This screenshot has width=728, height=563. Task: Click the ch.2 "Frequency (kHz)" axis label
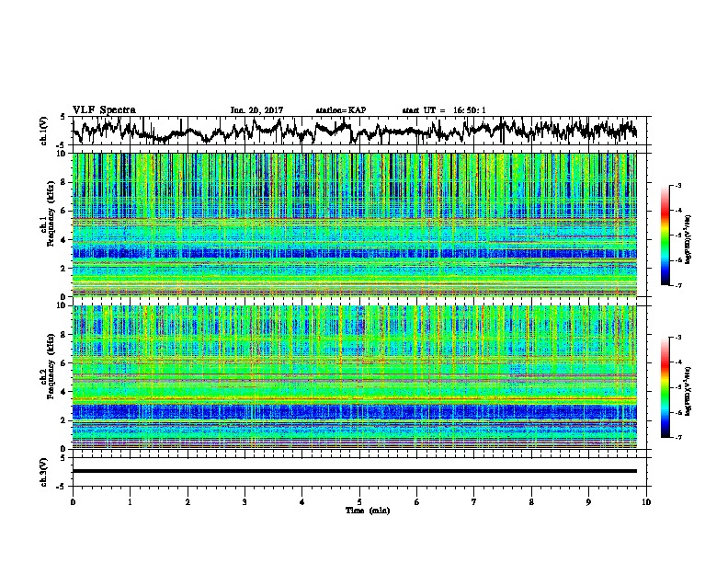point(51,366)
